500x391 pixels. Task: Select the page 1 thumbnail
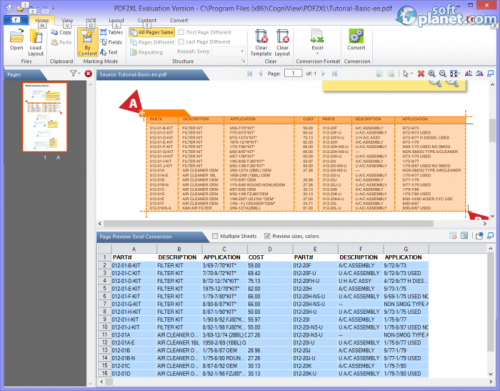tap(45, 117)
